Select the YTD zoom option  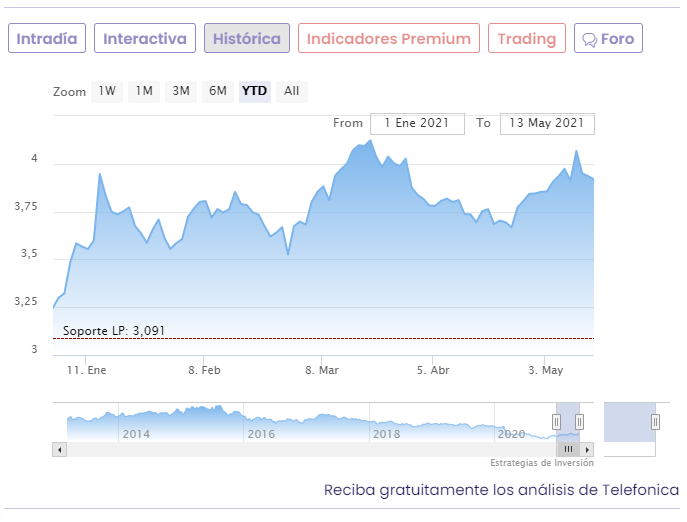point(255,91)
